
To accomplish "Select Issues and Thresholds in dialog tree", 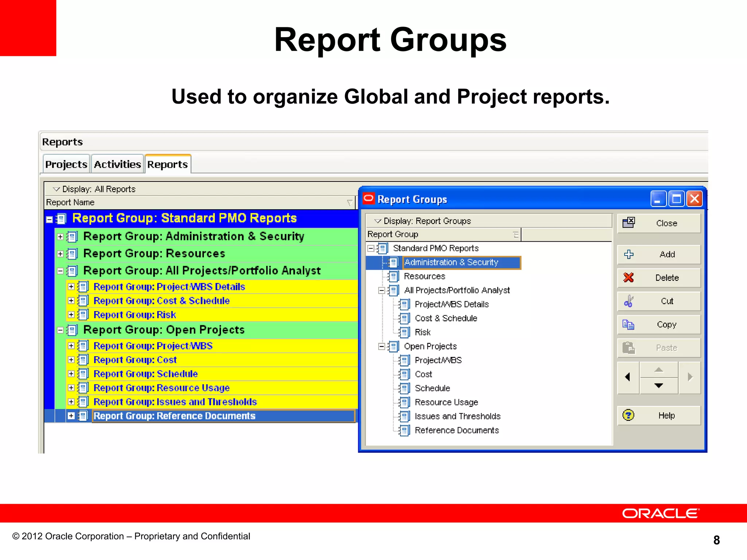I will click(x=457, y=416).
